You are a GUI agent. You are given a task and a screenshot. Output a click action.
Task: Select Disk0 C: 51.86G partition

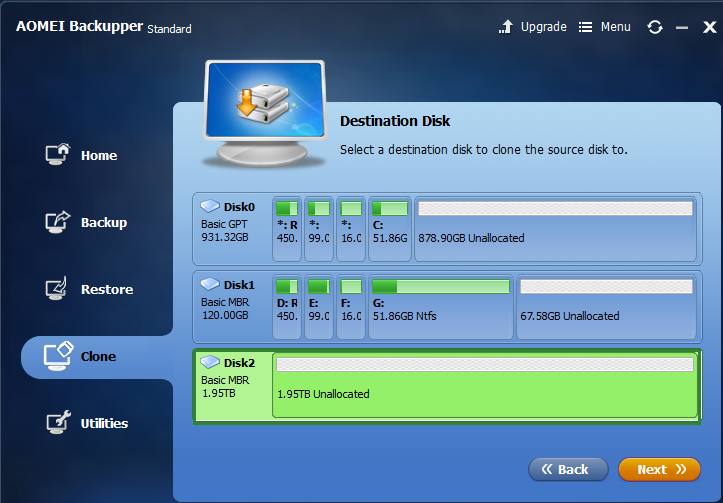(x=390, y=229)
